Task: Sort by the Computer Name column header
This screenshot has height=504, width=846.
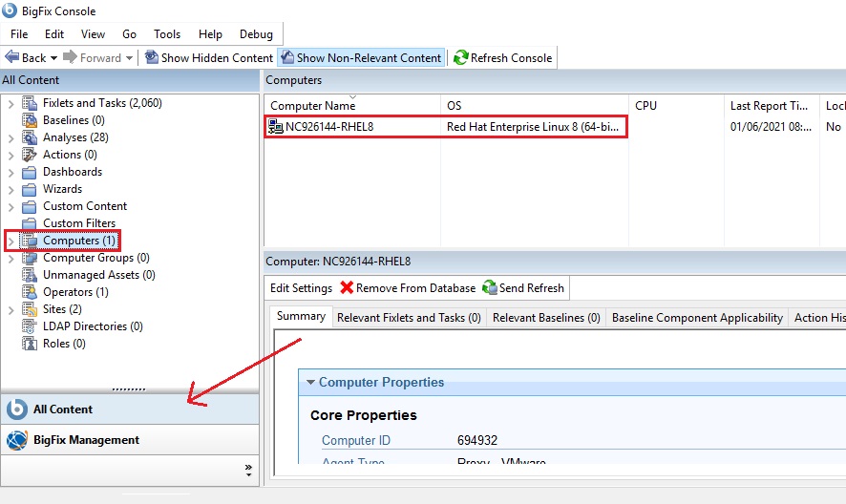Action: point(352,105)
